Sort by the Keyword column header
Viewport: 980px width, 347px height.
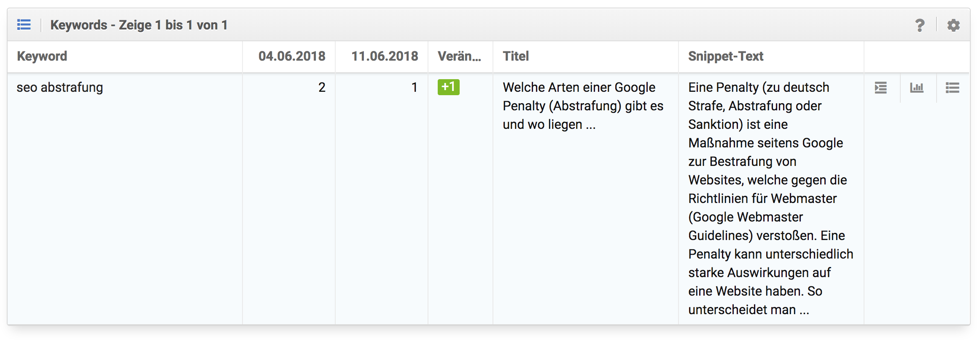[42, 56]
